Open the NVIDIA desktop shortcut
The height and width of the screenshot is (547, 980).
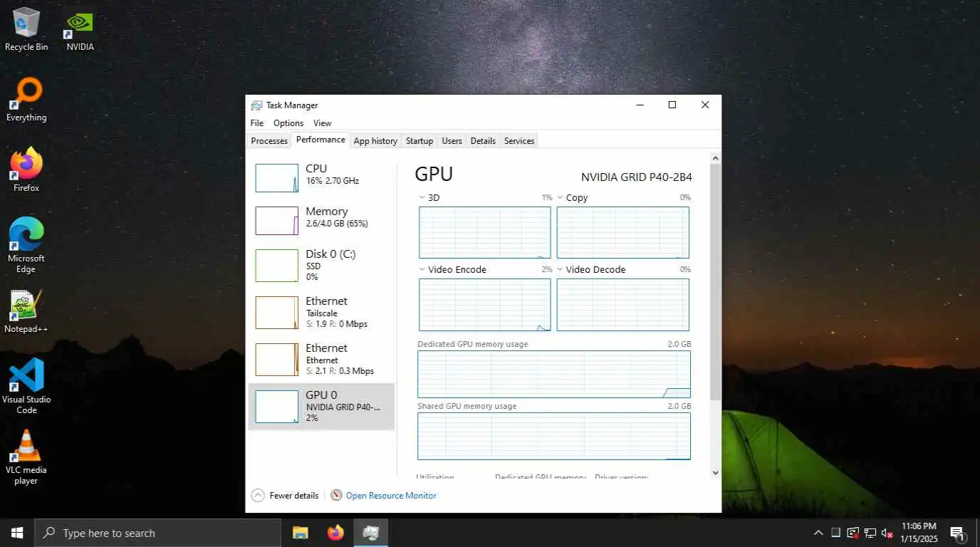(x=80, y=28)
